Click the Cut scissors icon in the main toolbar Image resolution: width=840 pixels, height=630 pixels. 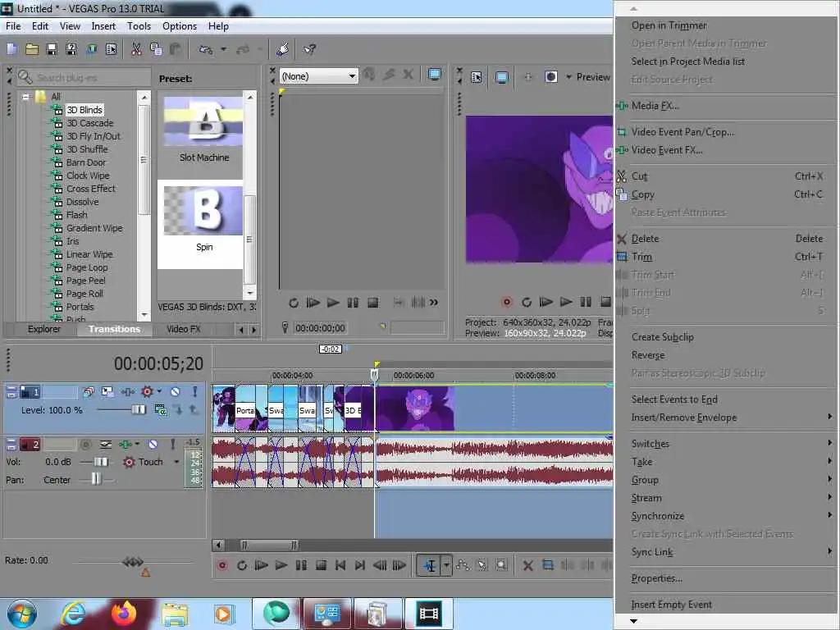tap(137, 50)
